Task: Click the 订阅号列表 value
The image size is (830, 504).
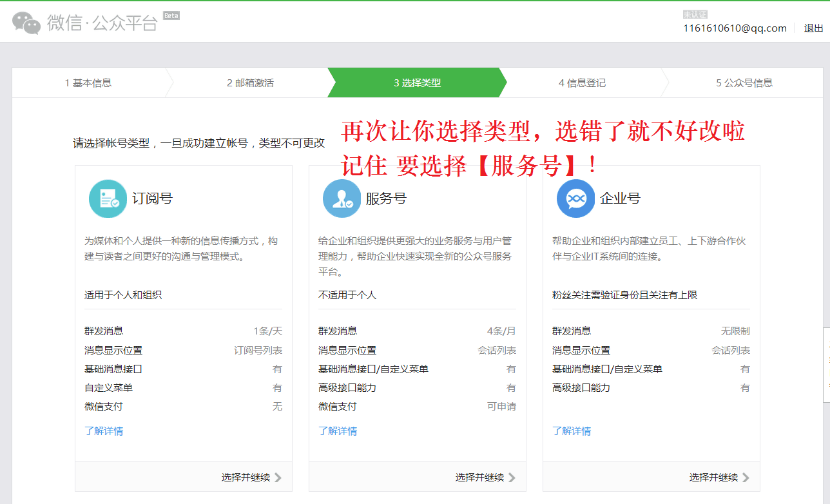Action: point(258,351)
